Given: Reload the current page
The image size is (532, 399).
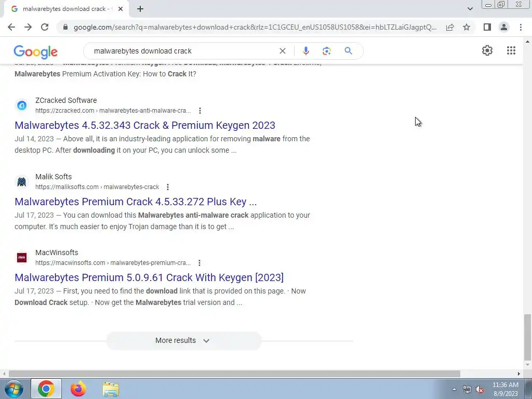Looking at the screenshot, I should click(x=45, y=27).
